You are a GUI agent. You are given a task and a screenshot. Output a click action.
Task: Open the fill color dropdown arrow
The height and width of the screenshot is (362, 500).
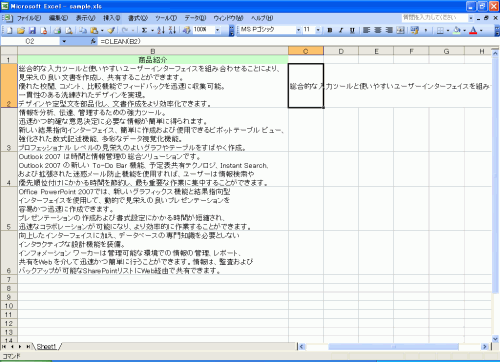pyautogui.click(x=464, y=30)
